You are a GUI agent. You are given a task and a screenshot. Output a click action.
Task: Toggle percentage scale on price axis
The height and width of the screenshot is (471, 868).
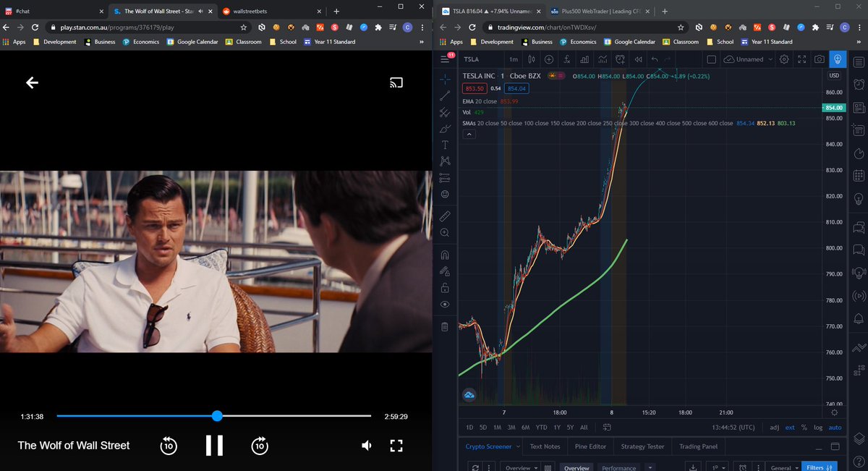click(x=804, y=427)
